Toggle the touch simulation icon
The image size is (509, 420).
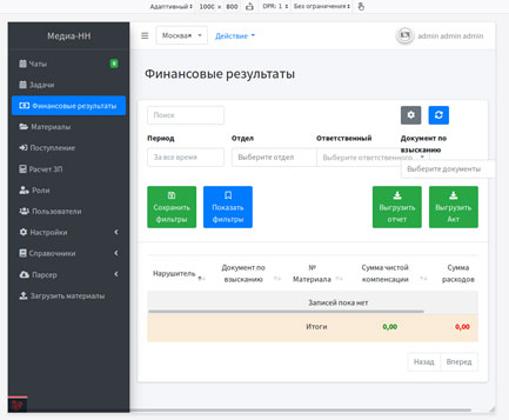361,6
